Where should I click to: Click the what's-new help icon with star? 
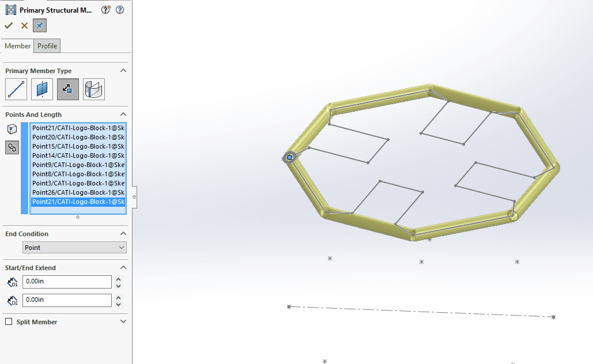pos(106,10)
